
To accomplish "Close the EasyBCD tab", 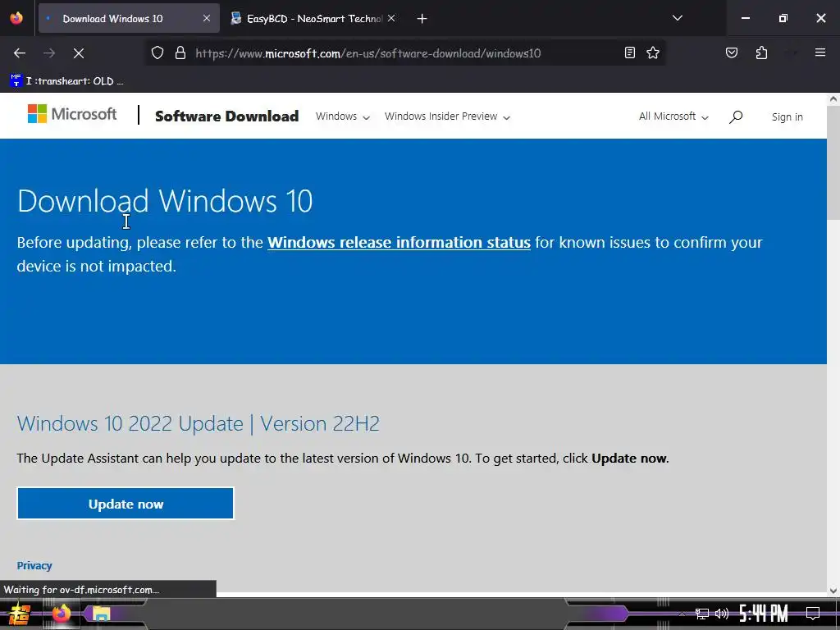I will pyautogui.click(x=391, y=18).
